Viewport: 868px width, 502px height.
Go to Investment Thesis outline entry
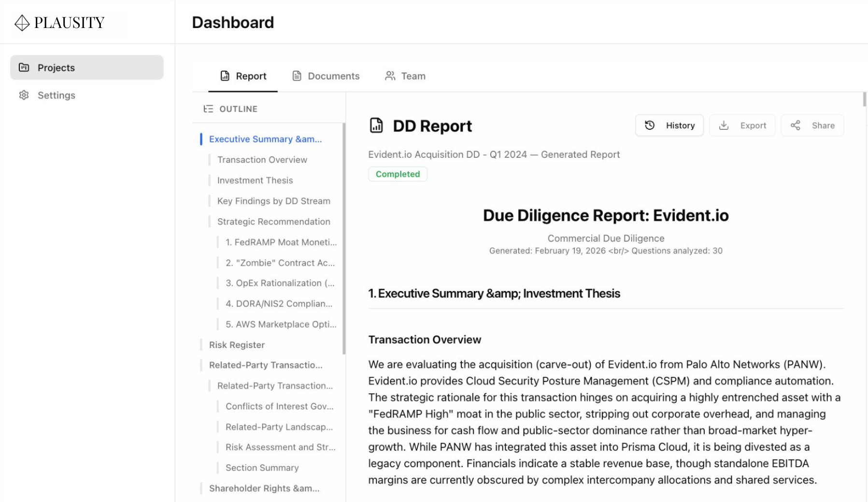click(255, 181)
